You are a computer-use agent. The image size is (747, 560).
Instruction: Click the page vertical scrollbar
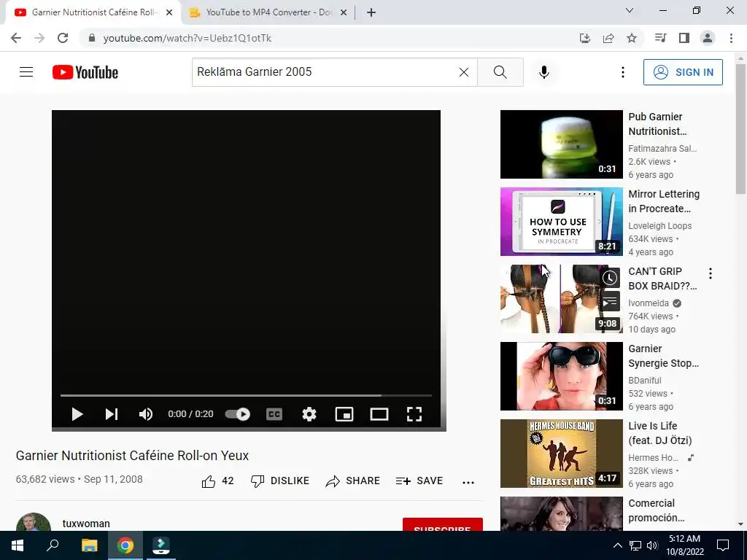point(740,129)
